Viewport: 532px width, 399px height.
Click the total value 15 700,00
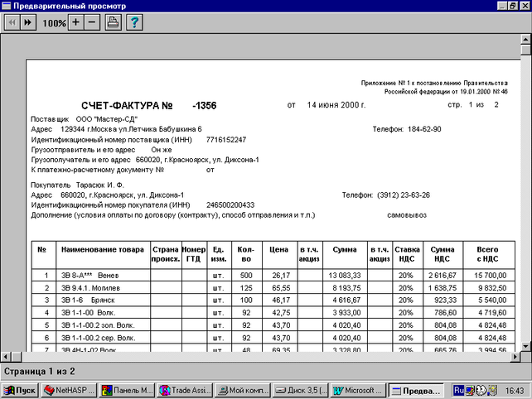coord(491,276)
